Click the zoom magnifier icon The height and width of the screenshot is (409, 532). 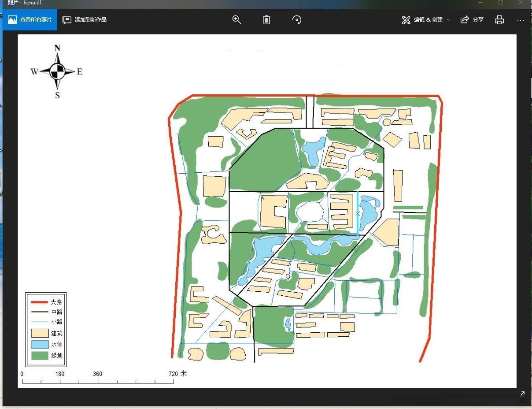(x=237, y=20)
